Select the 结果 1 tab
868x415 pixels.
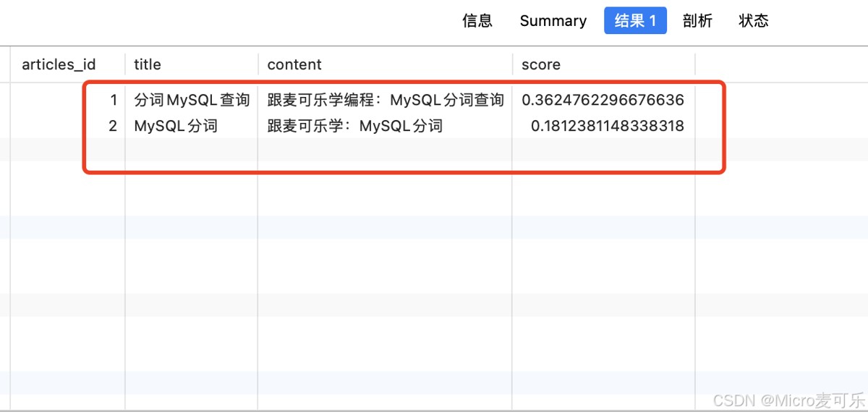point(635,21)
